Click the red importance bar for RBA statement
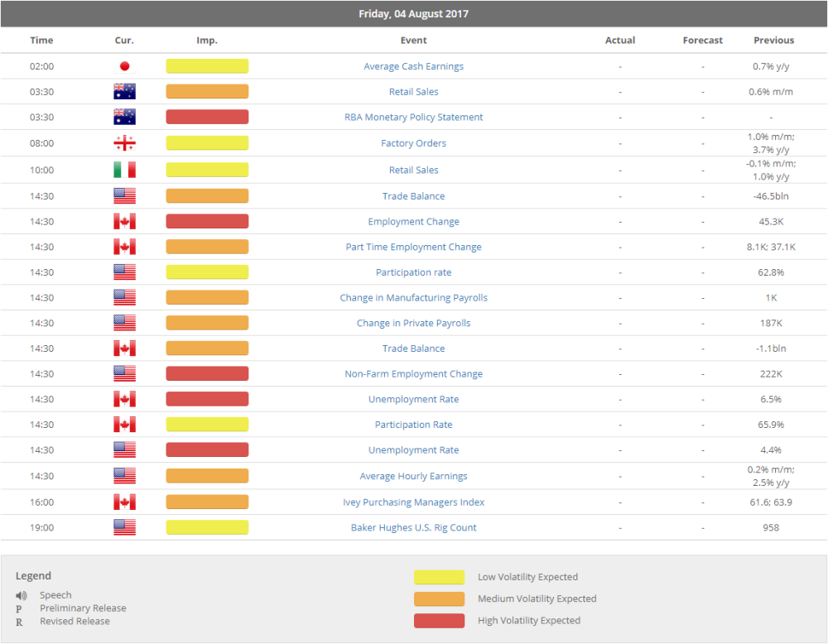 (207, 117)
